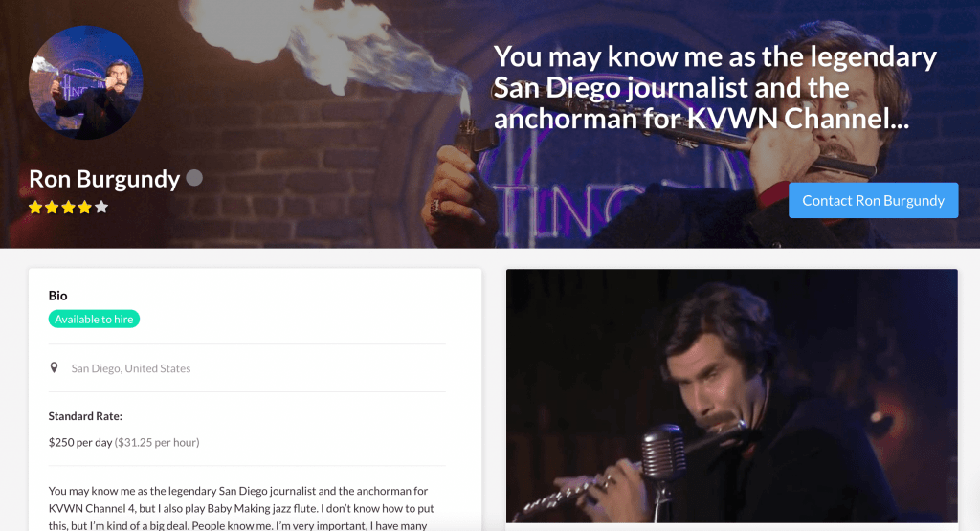Click the San Diego, United States location
This screenshot has height=531, width=980.
coord(130,368)
